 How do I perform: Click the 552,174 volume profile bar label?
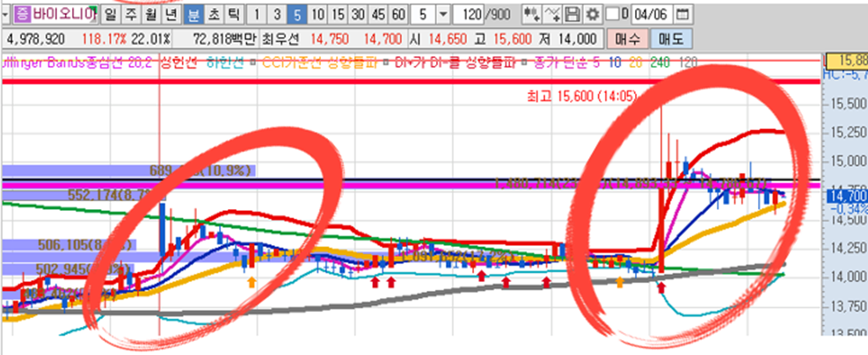(117, 195)
